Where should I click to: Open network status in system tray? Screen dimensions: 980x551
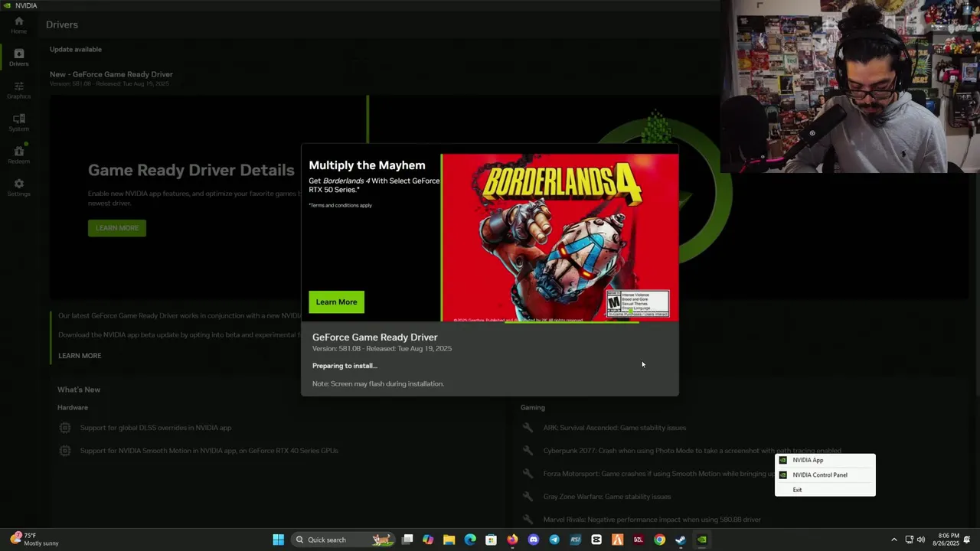pyautogui.click(x=909, y=540)
